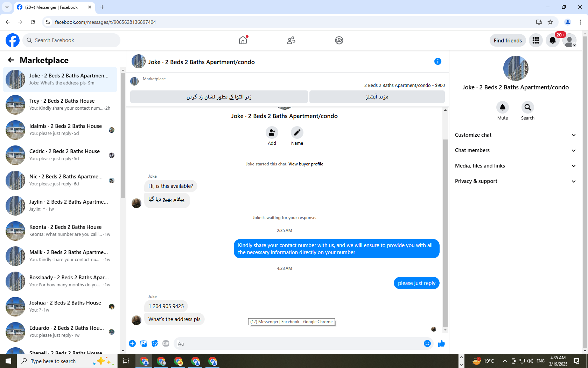
Task: Open Windows action center notifications
Action: (x=576, y=361)
